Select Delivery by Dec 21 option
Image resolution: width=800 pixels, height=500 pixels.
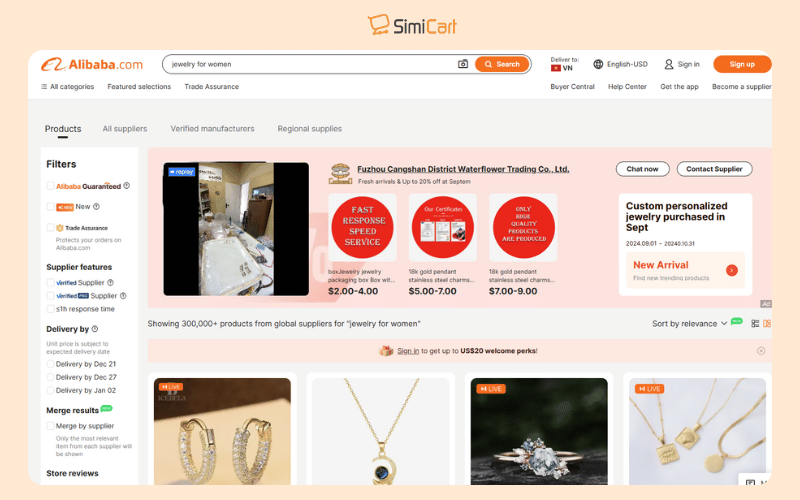tap(50, 364)
